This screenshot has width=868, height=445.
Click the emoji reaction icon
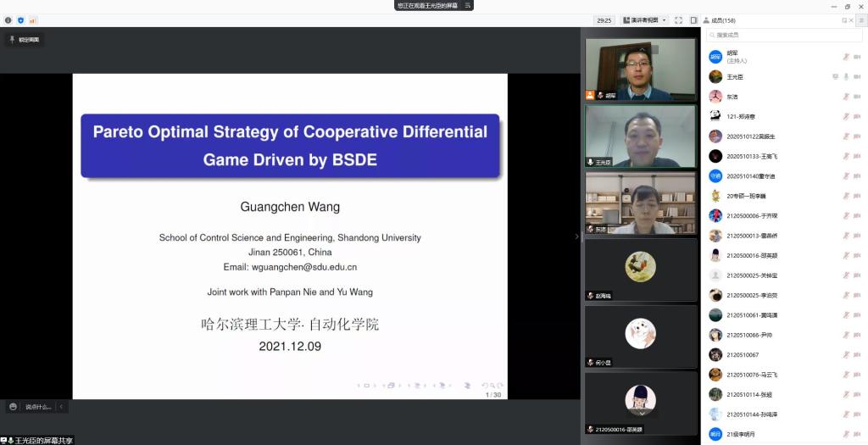11,407
